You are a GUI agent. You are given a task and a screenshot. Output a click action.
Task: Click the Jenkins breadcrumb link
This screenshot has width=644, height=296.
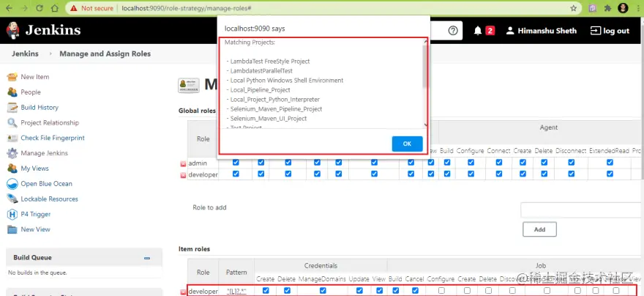(x=25, y=54)
